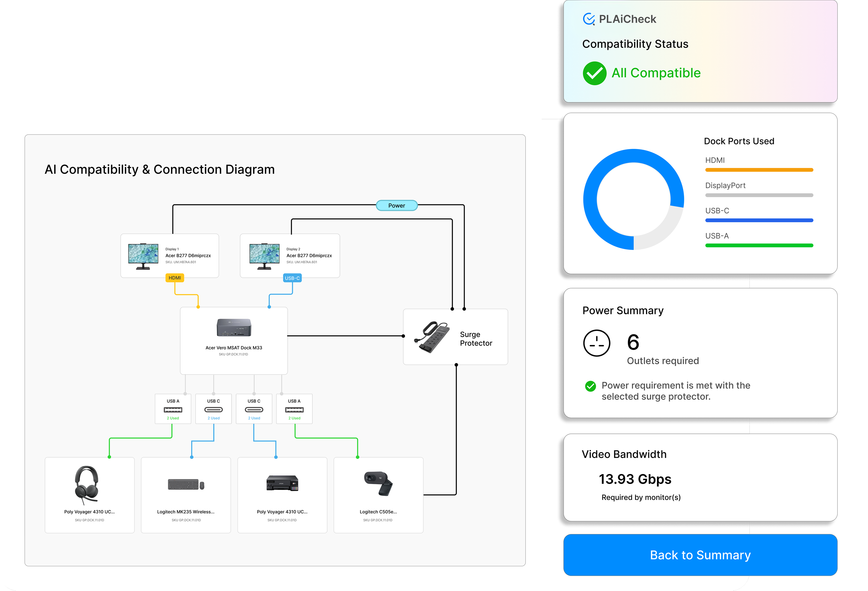The image size is (868, 591).
Task: Click the Surge Protector label text
Action: [x=476, y=339]
